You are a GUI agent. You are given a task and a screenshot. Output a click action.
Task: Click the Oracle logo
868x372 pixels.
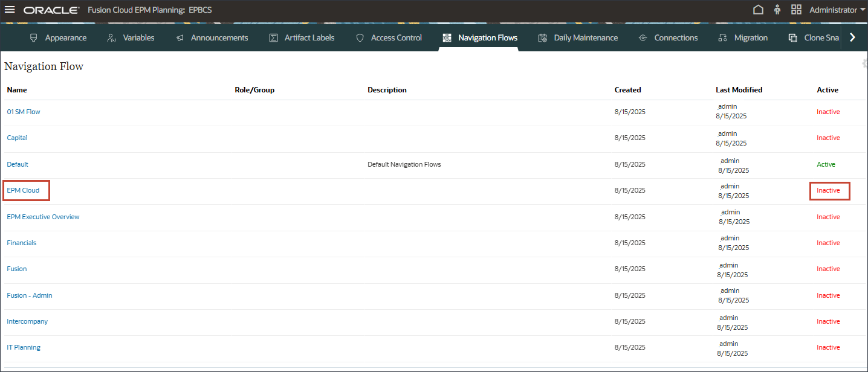pos(51,10)
